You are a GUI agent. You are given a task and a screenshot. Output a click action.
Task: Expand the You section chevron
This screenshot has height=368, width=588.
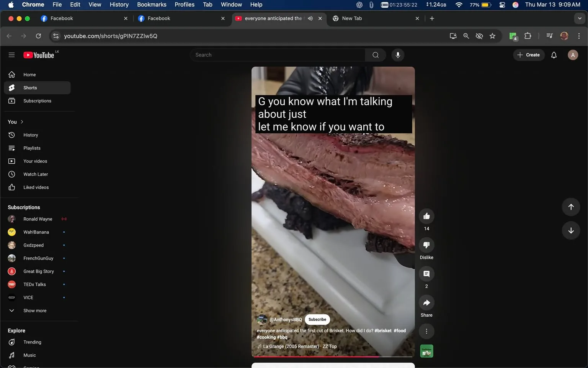click(22, 122)
